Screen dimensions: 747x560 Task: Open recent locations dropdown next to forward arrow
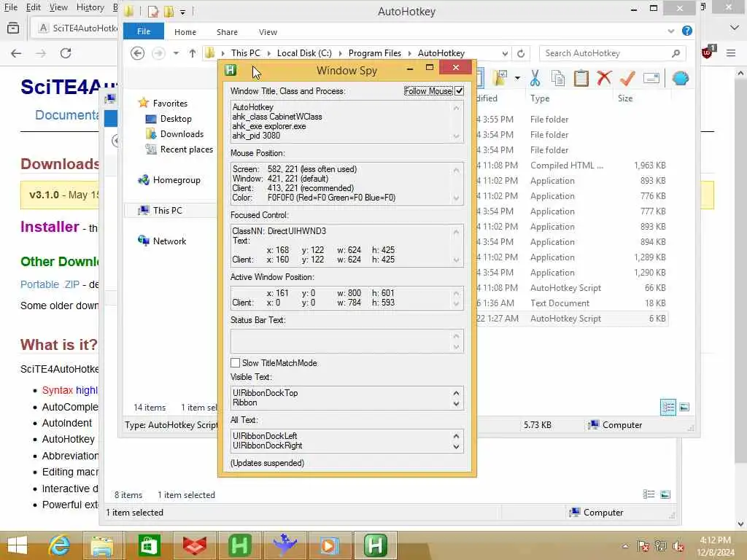tap(176, 53)
